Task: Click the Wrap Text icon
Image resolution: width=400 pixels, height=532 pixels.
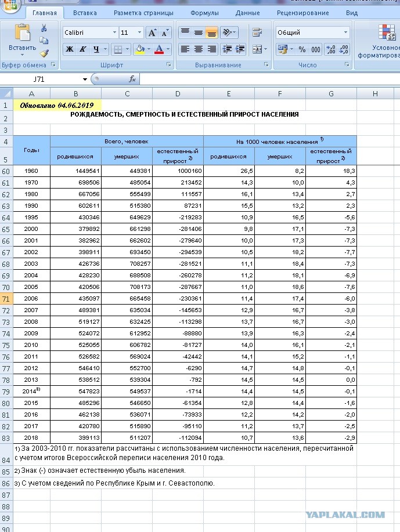Action: pos(257,32)
